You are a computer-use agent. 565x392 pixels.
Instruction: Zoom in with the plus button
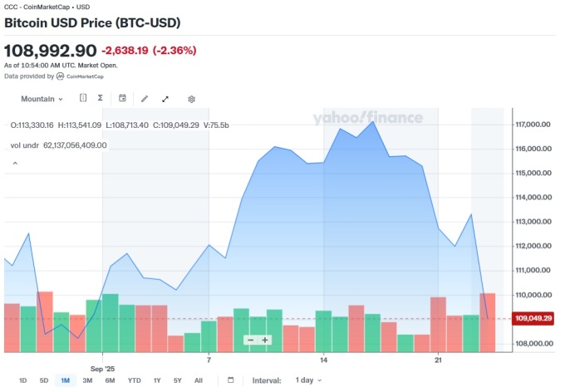[265, 341]
